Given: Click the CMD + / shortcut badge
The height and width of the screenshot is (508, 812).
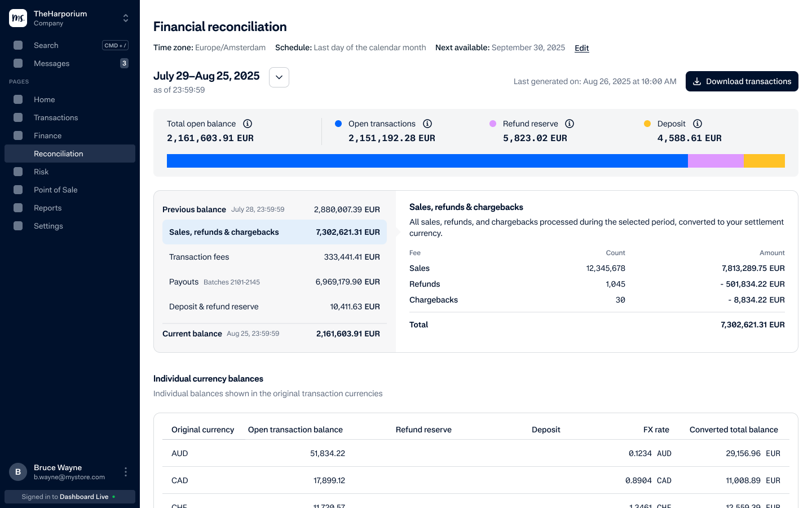Looking at the screenshot, I should 115,45.
